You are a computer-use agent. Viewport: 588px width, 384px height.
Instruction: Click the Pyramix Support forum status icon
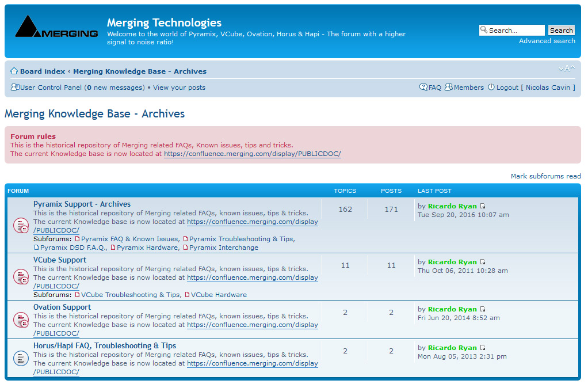(x=21, y=226)
